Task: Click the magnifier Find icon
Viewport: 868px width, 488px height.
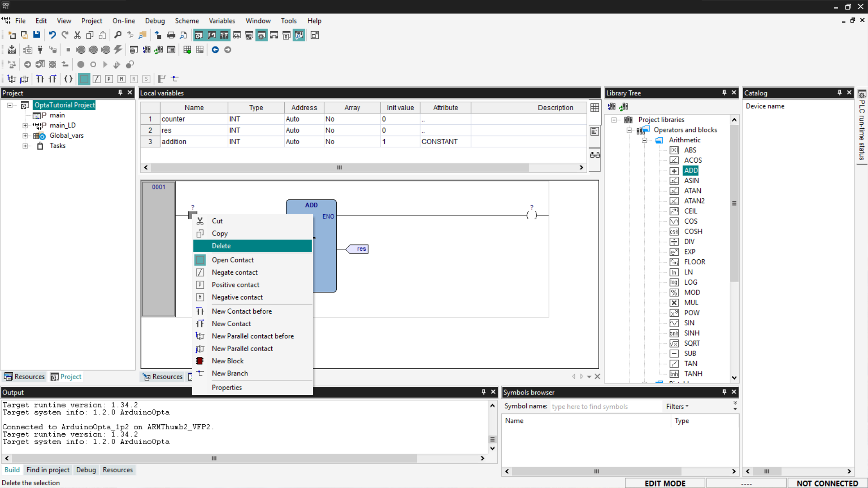Action: click(118, 35)
